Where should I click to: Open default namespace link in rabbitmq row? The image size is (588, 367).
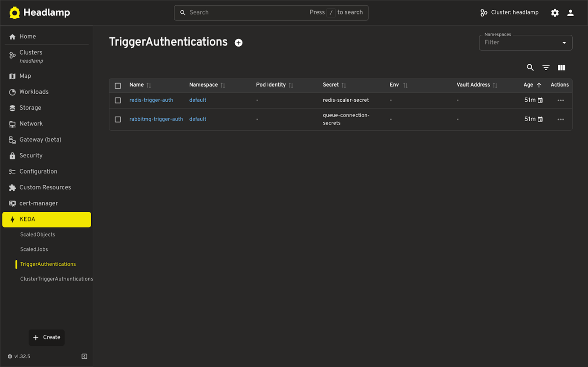tap(198, 119)
